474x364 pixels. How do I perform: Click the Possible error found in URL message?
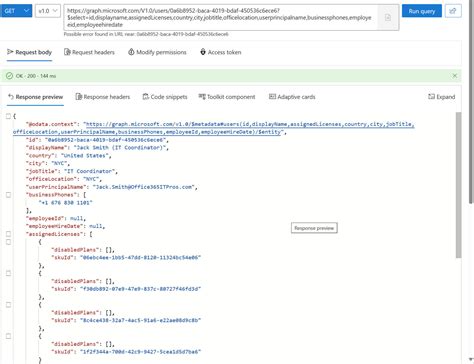[x=146, y=34]
